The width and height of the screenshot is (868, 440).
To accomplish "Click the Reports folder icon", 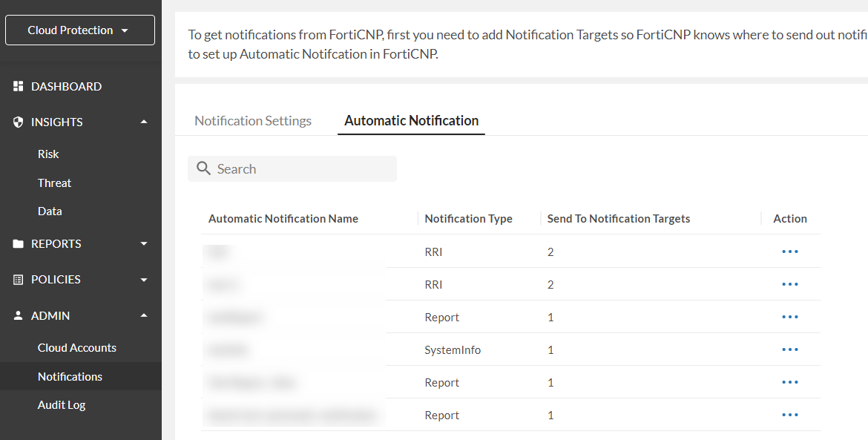I will pyautogui.click(x=18, y=243).
